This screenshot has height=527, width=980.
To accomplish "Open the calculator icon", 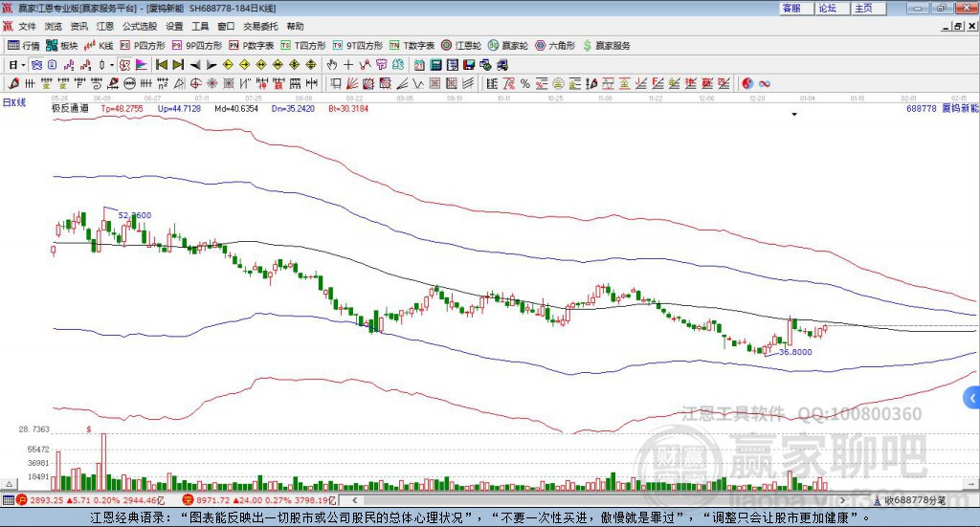I will click(436, 65).
